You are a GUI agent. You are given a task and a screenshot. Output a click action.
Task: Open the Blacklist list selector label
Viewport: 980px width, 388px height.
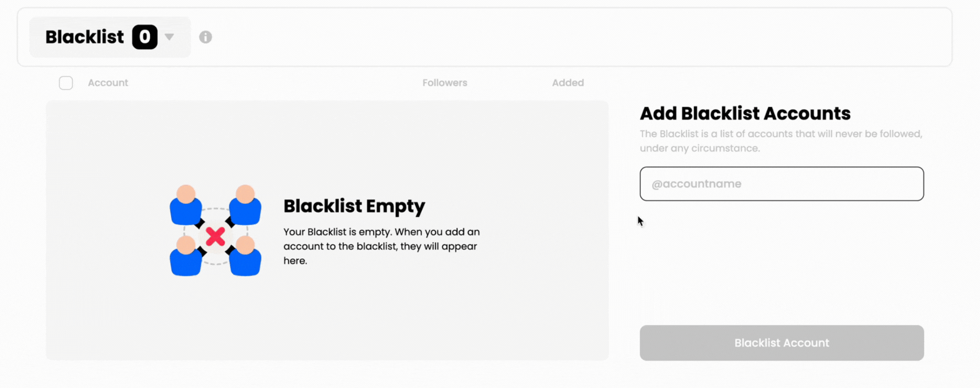[85, 37]
